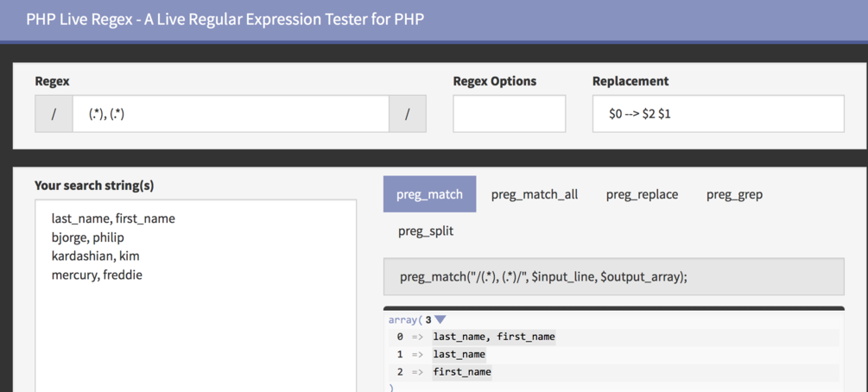Place cursor on 'mercury, freddie' line
This screenshot has height=392, width=868.
pos(97,275)
